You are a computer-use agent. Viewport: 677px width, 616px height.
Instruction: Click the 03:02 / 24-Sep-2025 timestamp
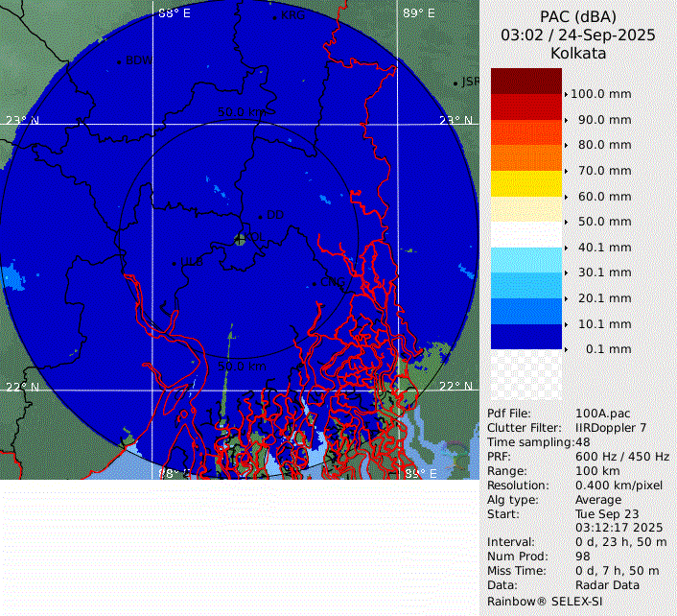[x=578, y=35]
